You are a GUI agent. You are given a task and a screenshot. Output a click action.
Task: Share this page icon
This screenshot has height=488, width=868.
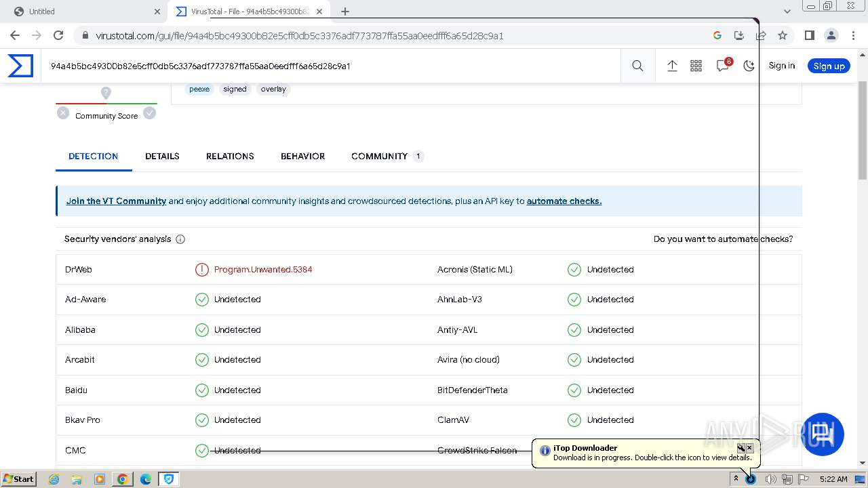[x=761, y=35]
